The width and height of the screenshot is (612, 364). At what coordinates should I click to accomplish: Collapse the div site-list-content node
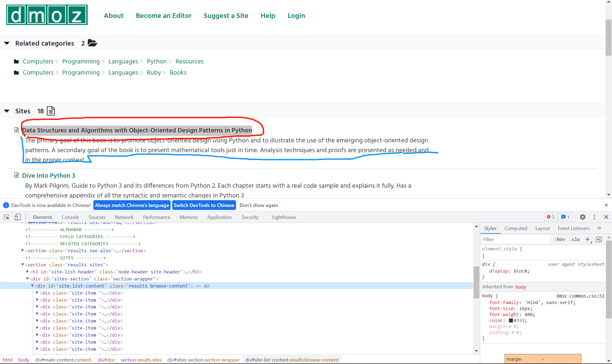(32, 286)
